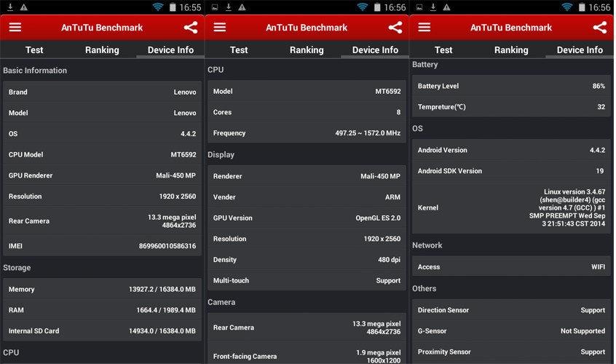Switch to the Test tab in the left screen
This screenshot has height=364, width=616.
click(34, 50)
